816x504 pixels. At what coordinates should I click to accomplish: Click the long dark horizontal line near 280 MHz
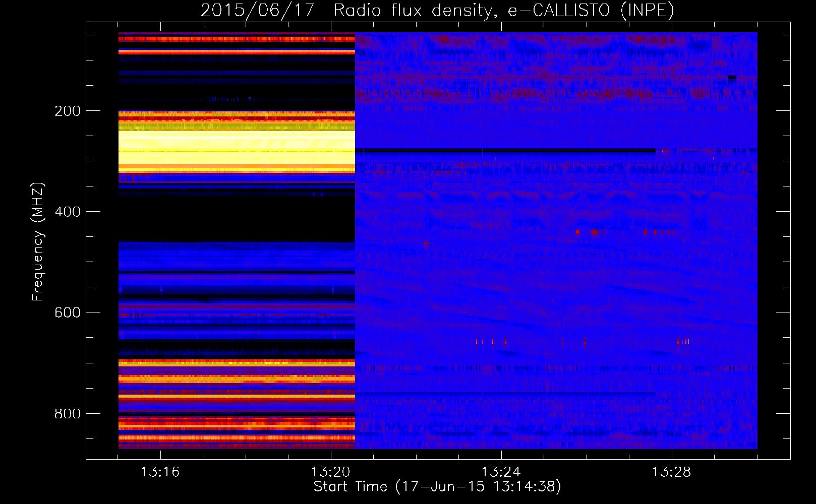click(504, 150)
